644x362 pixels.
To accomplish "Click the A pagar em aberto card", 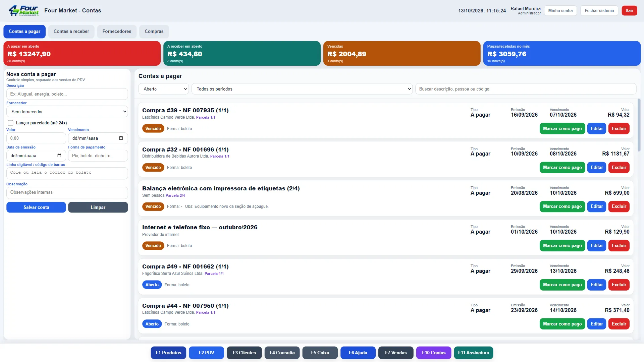I will point(82,53).
